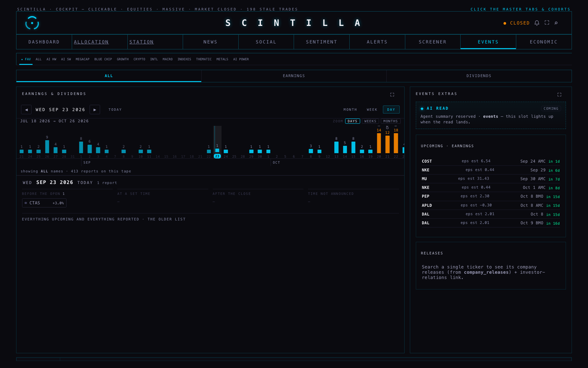The height and width of the screenshot is (368, 588).
Task: Set zoom to DAYS
Action: pyautogui.click(x=352, y=121)
